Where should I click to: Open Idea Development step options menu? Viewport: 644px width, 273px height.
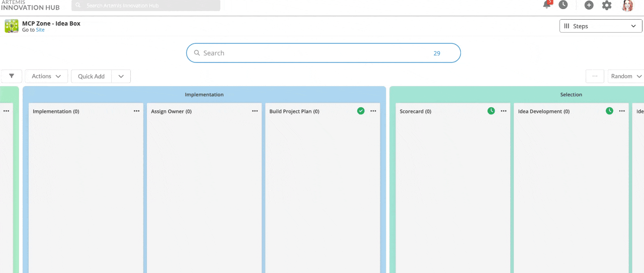622,111
